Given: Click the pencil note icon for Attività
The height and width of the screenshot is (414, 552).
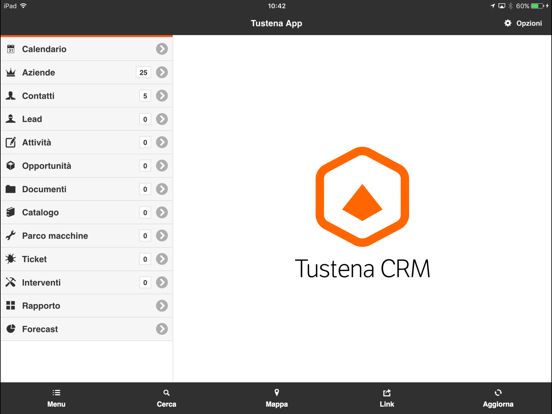Looking at the screenshot, I should pos(11,142).
